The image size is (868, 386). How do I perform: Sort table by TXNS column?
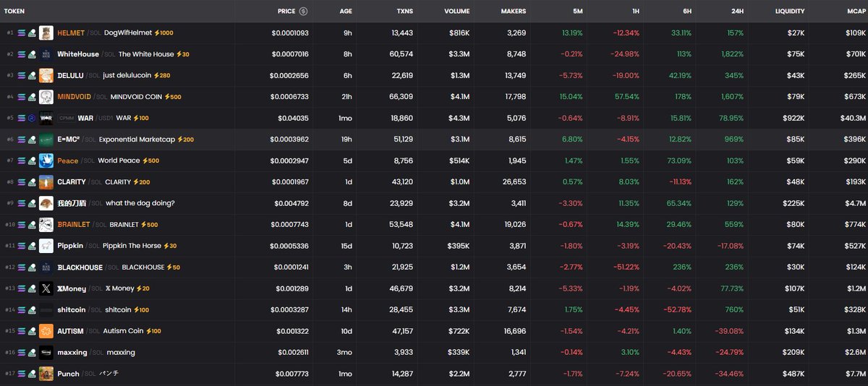click(405, 12)
